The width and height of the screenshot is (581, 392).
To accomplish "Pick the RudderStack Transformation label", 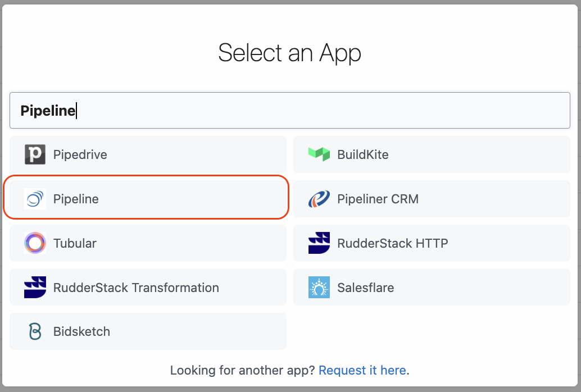I will pos(136,288).
